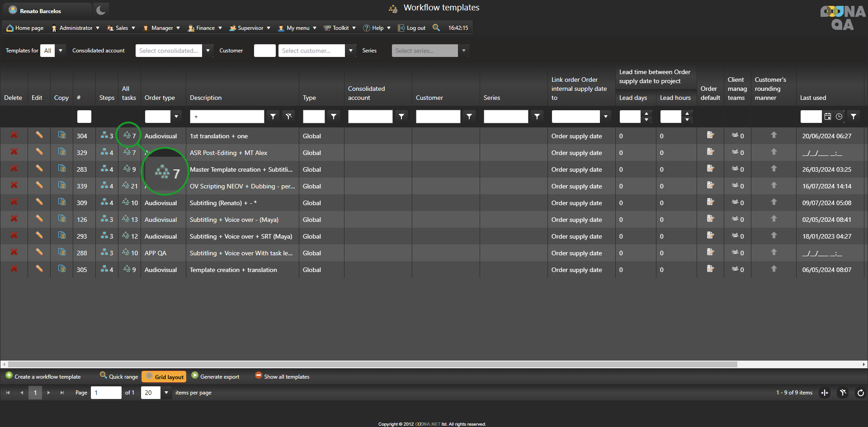The height and width of the screenshot is (427, 868).
Task: Expand Select consolidated account dropdown
Action: click(208, 51)
